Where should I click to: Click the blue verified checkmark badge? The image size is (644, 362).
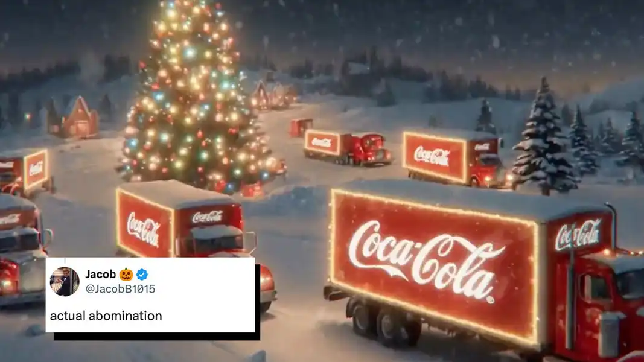tap(142, 274)
